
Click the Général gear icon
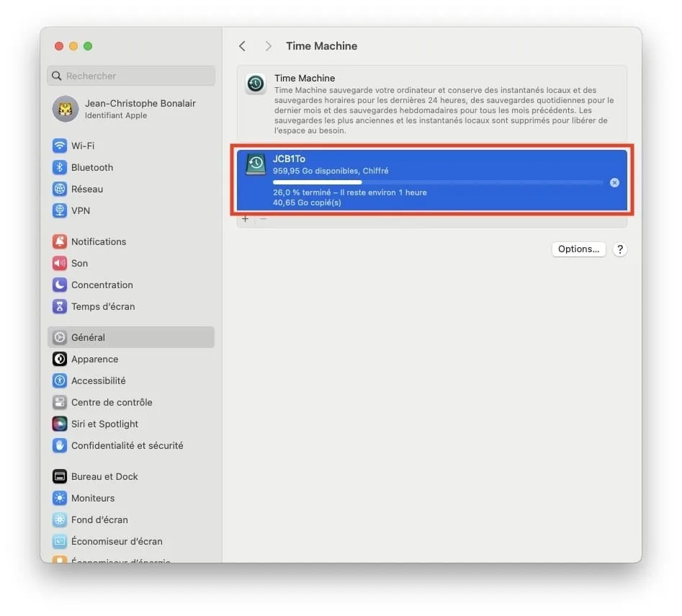pos(60,337)
